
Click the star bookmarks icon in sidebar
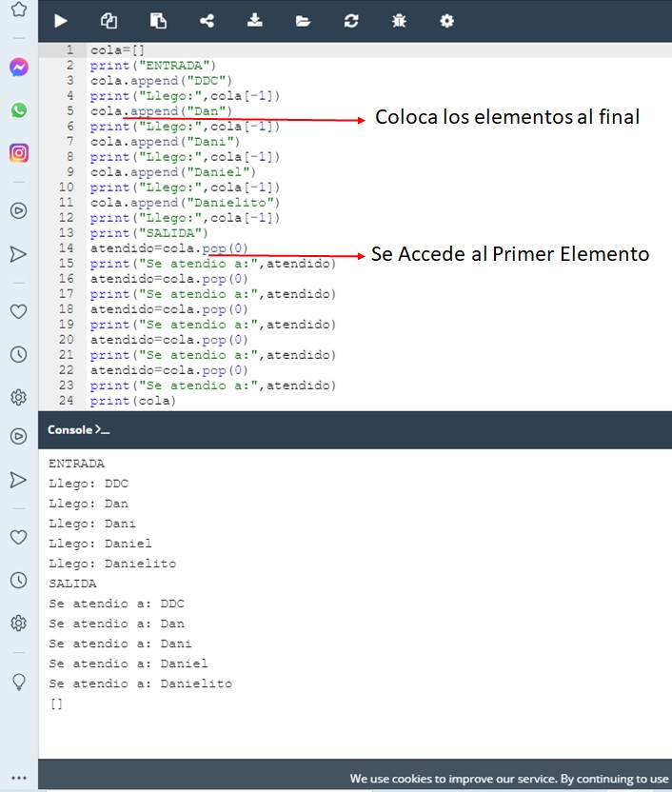point(19,10)
